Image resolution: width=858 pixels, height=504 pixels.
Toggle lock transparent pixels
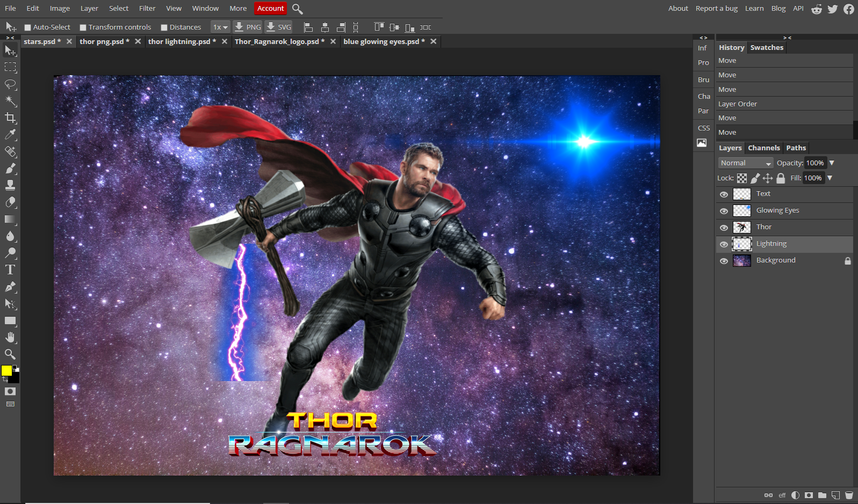[x=742, y=178]
